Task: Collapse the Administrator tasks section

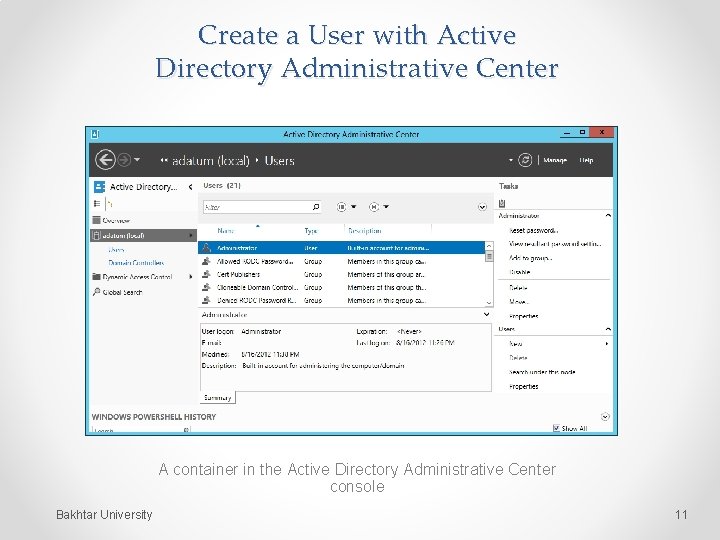Action: pyautogui.click(x=608, y=215)
